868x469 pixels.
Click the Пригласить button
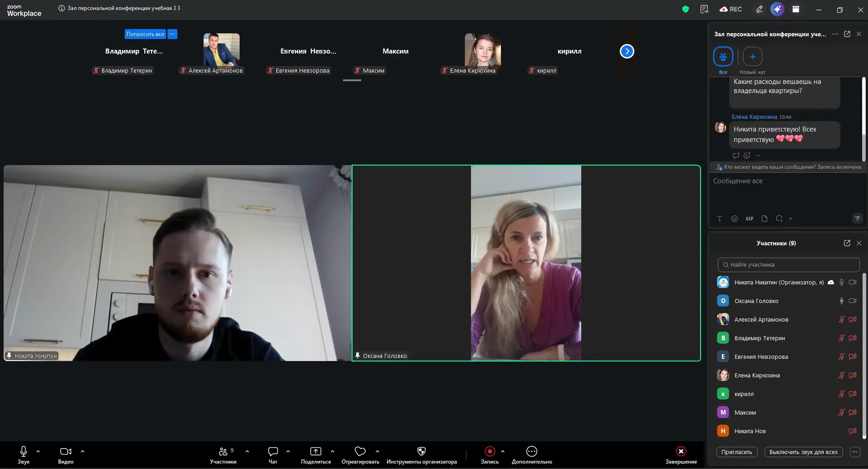737,452
